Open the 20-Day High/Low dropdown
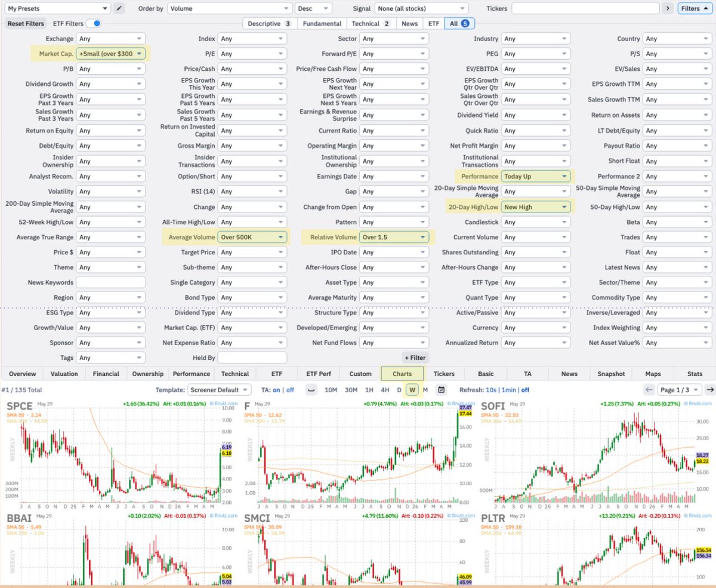This screenshot has height=588, width=716. (536, 207)
